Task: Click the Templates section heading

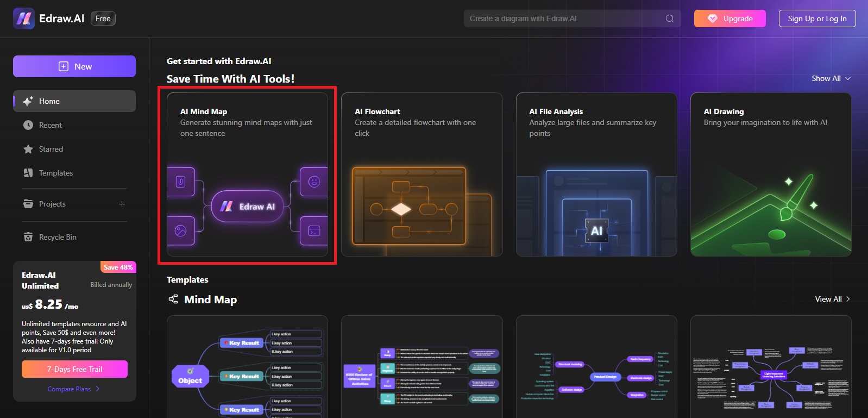Action: click(187, 279)
